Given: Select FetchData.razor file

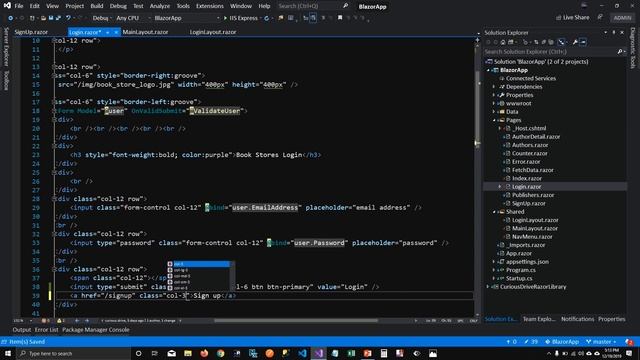Looking at the screenshot, I should (x=533, y=170).
